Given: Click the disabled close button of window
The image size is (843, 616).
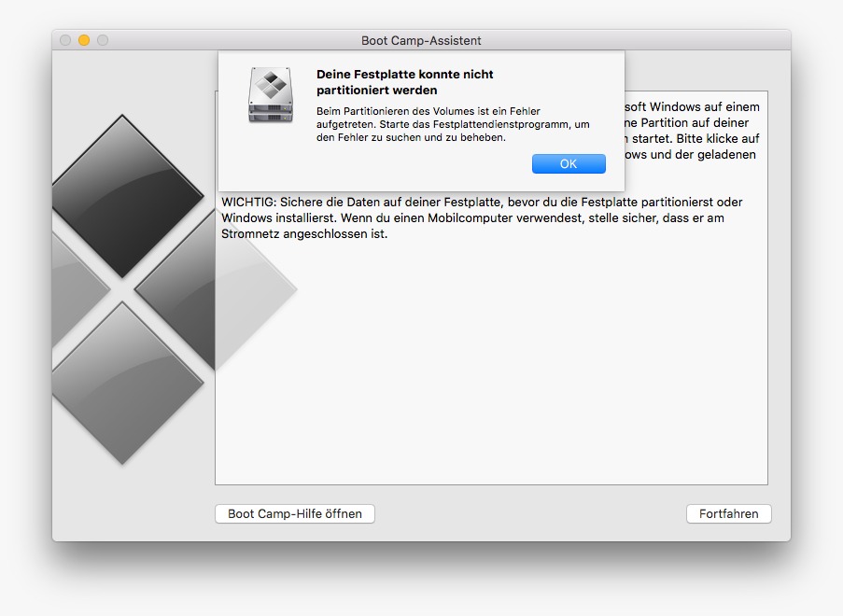Looking at the screenshot, I should 65,40.
